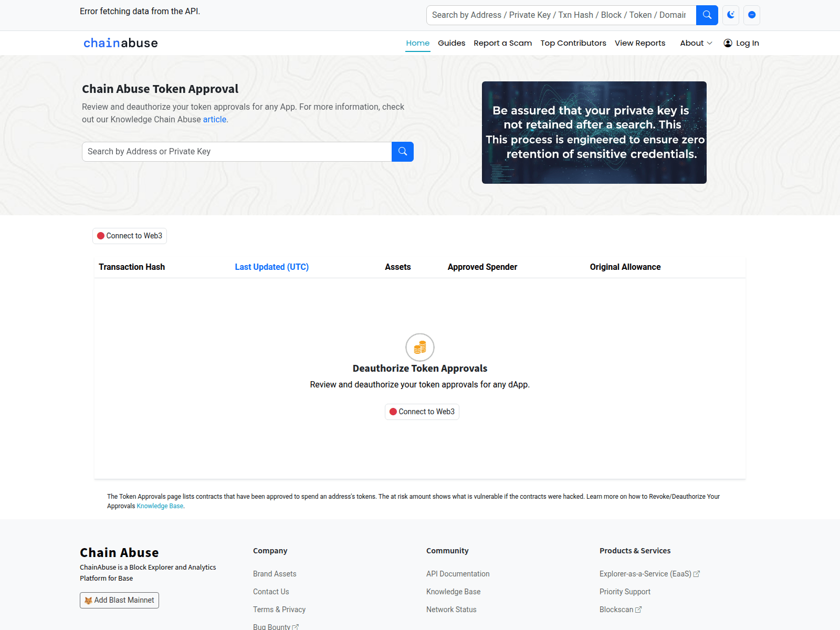Open Explorer-as-a-Service (EaaS) link
Image resolution: width=840 pixels, height=630 pixels.
pyautogui.click(x=649, y=574)
